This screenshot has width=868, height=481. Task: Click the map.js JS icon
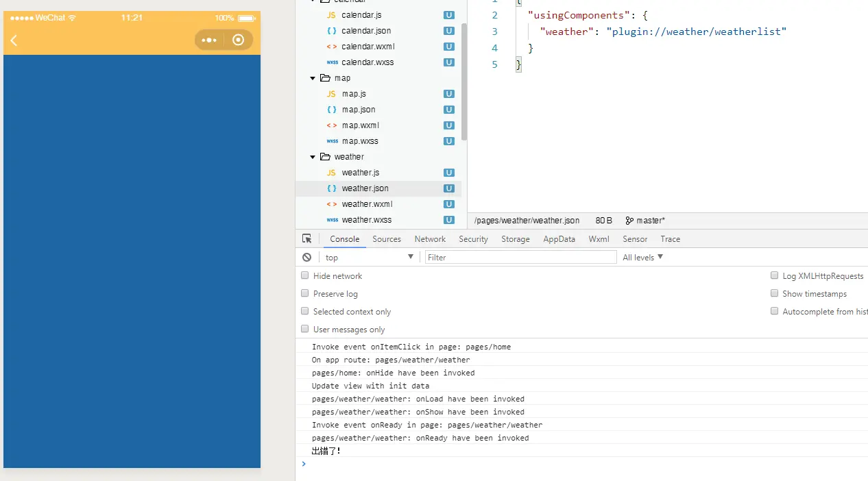pyautogui.click(x=331, y=94)
